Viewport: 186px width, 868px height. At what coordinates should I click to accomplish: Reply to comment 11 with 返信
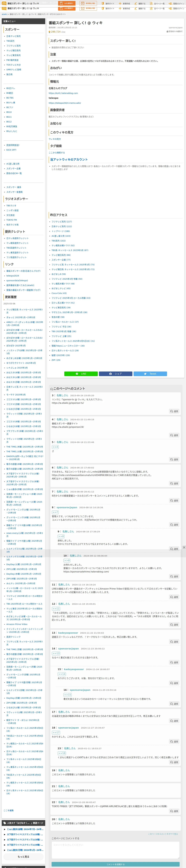(174, 597)
